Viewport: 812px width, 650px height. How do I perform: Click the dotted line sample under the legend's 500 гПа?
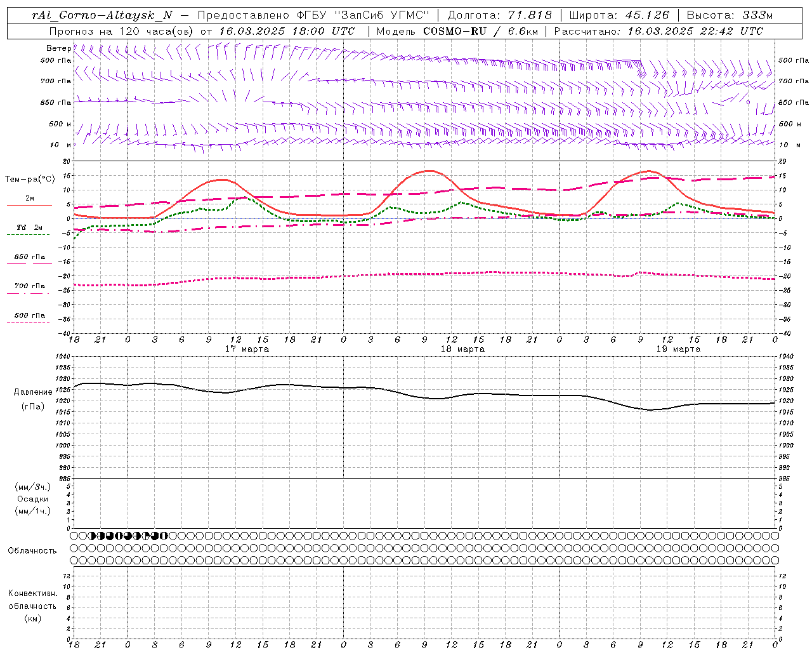(28, 323)
